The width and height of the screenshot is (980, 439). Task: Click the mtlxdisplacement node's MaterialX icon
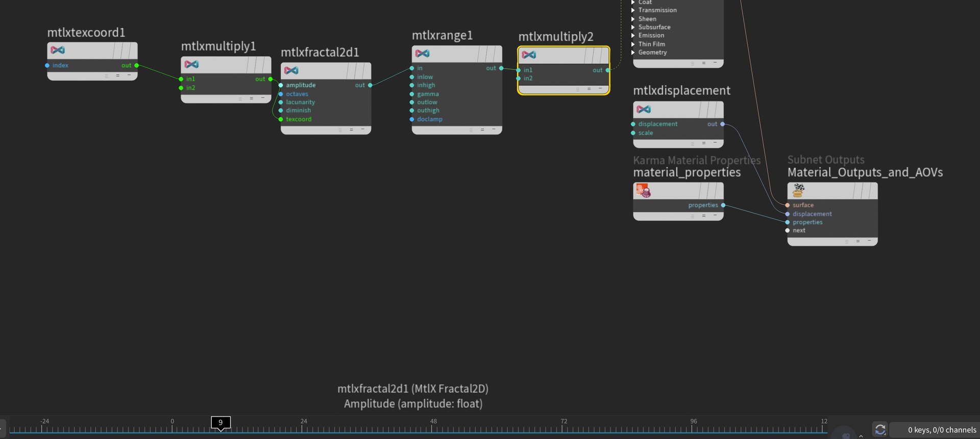click(x=644, y=109)
